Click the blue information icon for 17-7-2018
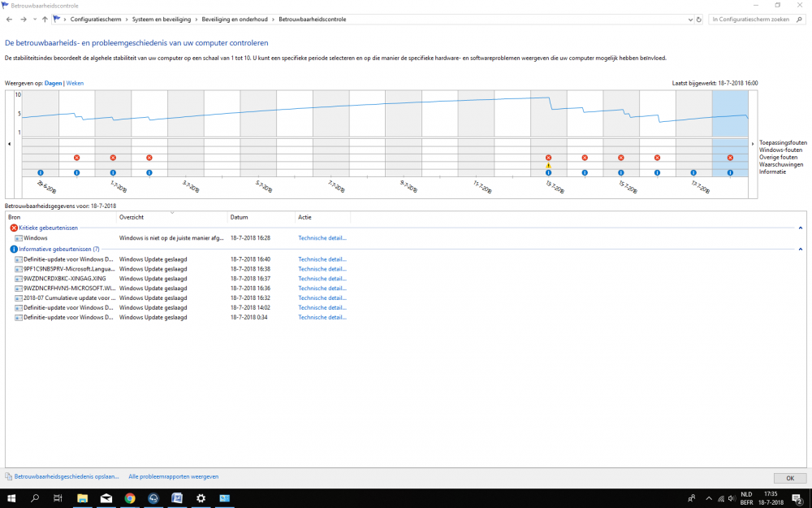Image resolution: width=812 pixels, height=508 pixels. click(693, 172)
